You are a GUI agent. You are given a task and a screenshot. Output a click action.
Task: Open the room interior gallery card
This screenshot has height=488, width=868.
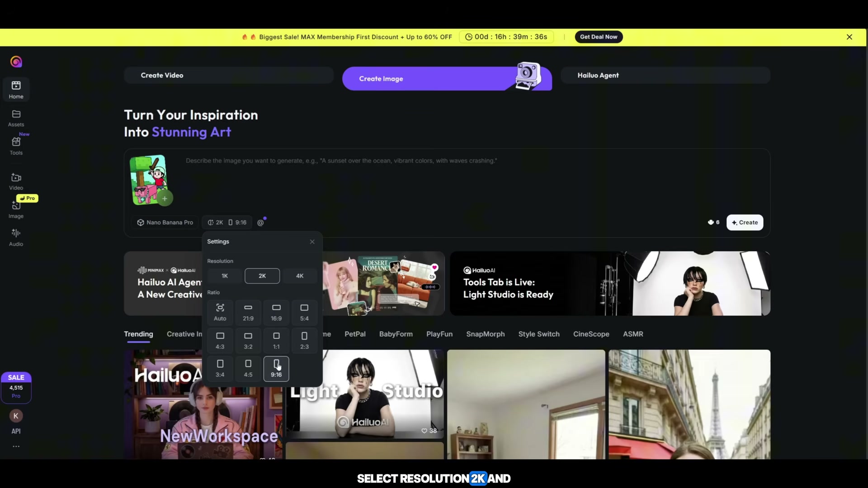click(526, 404)
